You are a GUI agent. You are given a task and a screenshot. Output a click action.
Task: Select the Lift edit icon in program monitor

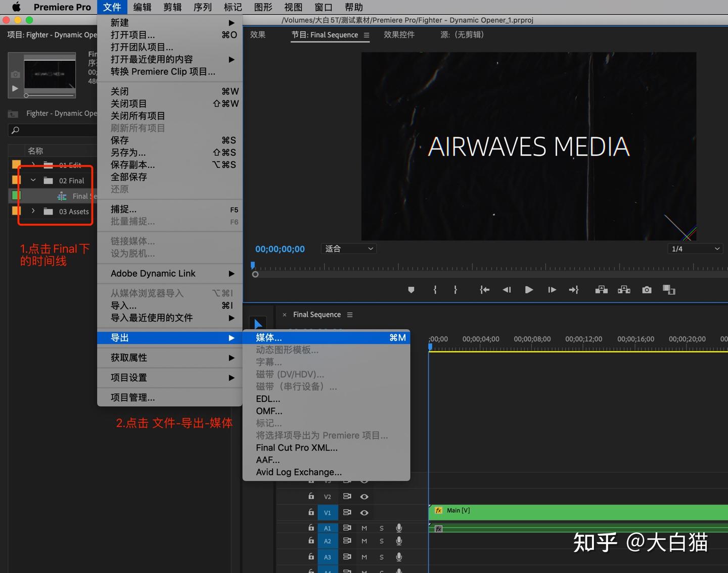click(x=601, y=290)
